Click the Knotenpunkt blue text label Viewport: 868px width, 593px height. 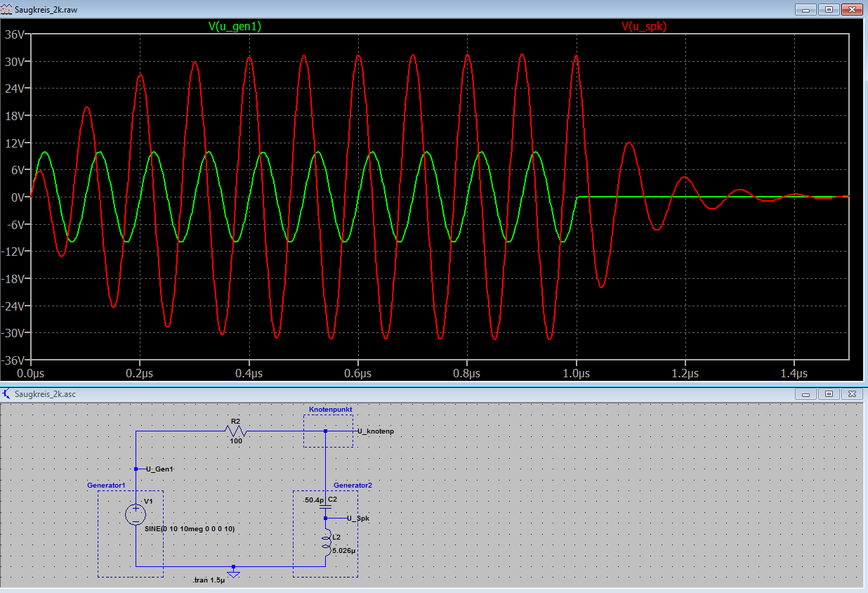(x=330, y=409)
